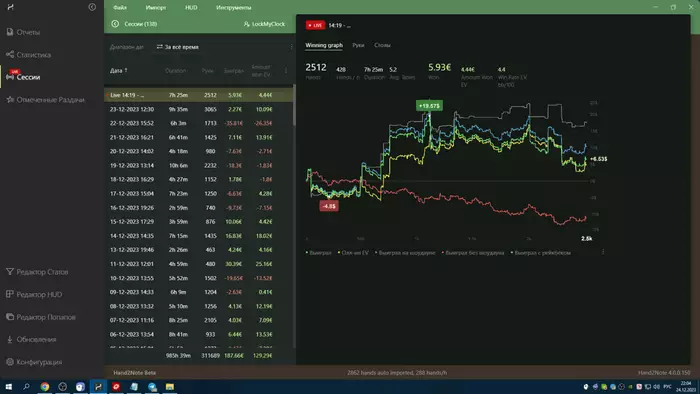Open the Файл menu
The height and width of the screenshot is (394, 700).
pos(120,7)
